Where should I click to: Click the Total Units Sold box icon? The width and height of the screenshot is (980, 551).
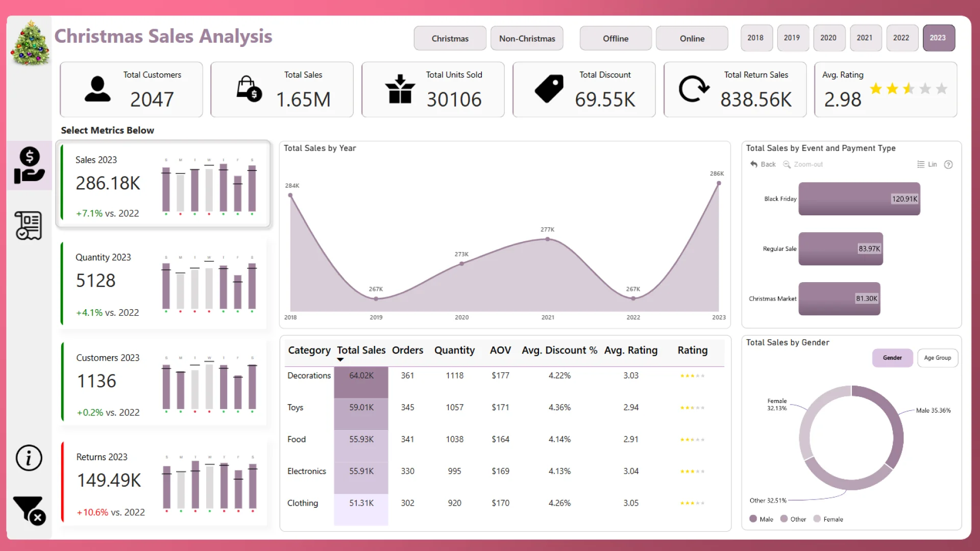(x=400, y=89)
